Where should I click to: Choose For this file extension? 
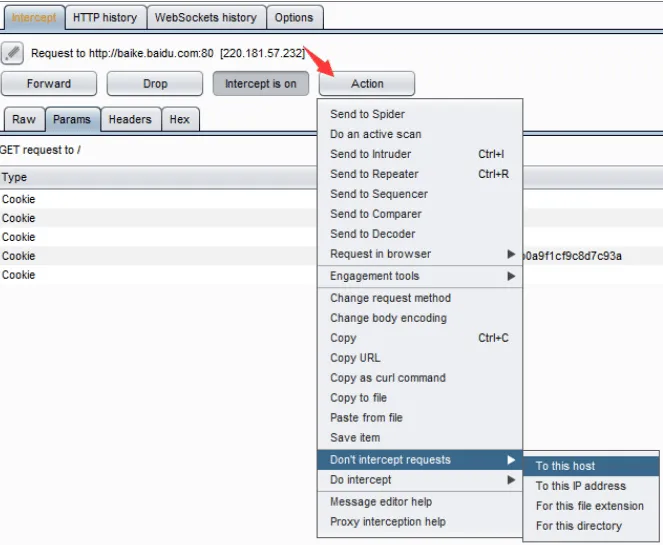(591, 506)
